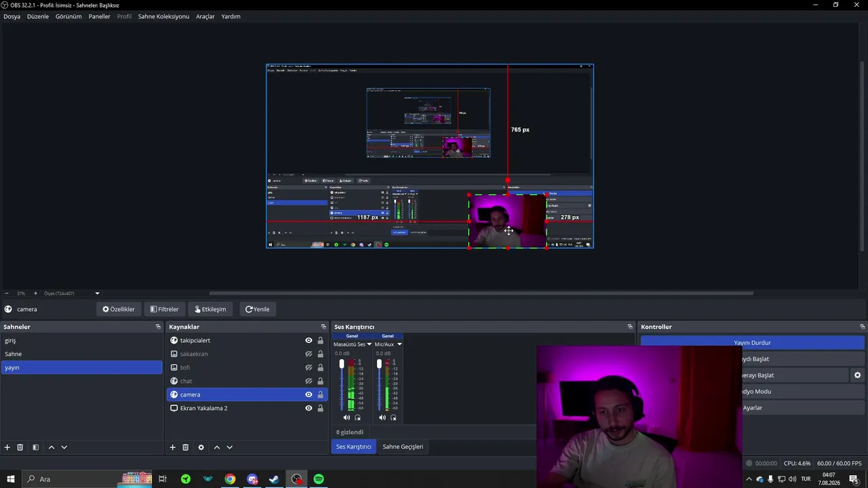
Task: Toggle monitoring headphone icon for Masaüstü Ses
Action: 358,418
